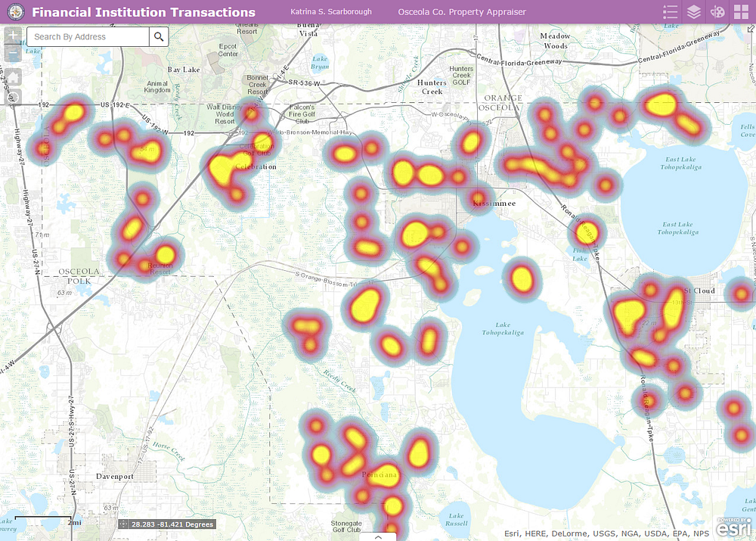This screenshot has height=541, width=756.
Task: Open the paint palette tool icon
Action: [717, 11]
